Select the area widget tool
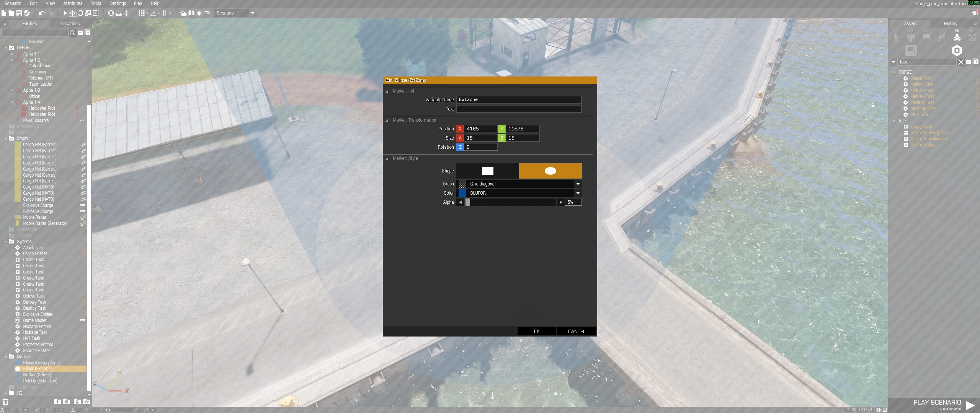980x413 pixels. click(96, 13)
